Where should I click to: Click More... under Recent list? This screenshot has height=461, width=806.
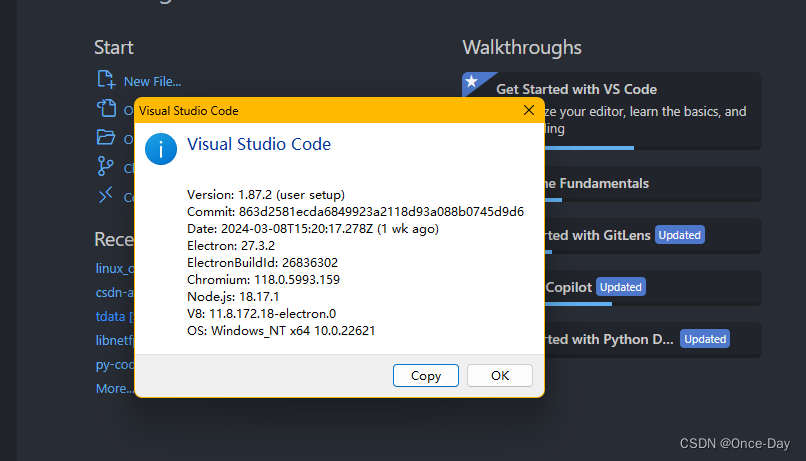point(115,389)
